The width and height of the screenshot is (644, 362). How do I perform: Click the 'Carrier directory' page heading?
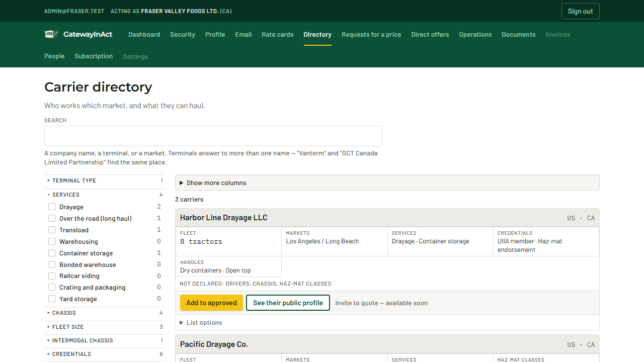point(98,87)
